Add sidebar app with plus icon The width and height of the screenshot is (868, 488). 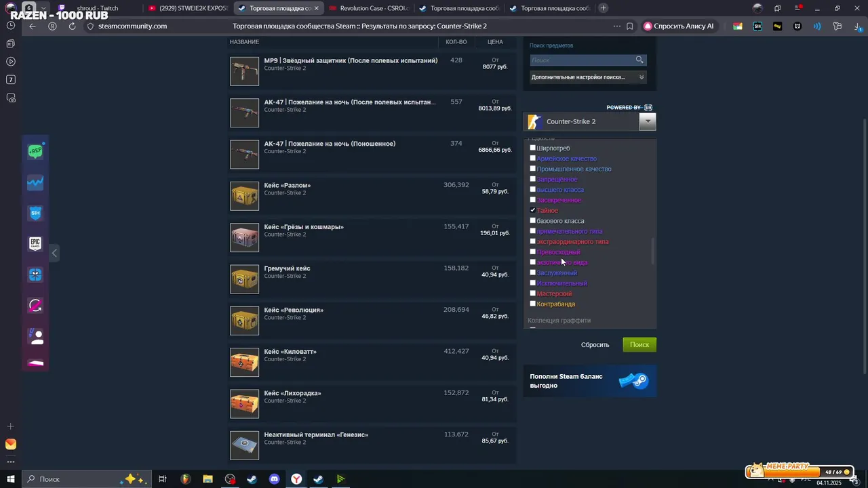10,426
